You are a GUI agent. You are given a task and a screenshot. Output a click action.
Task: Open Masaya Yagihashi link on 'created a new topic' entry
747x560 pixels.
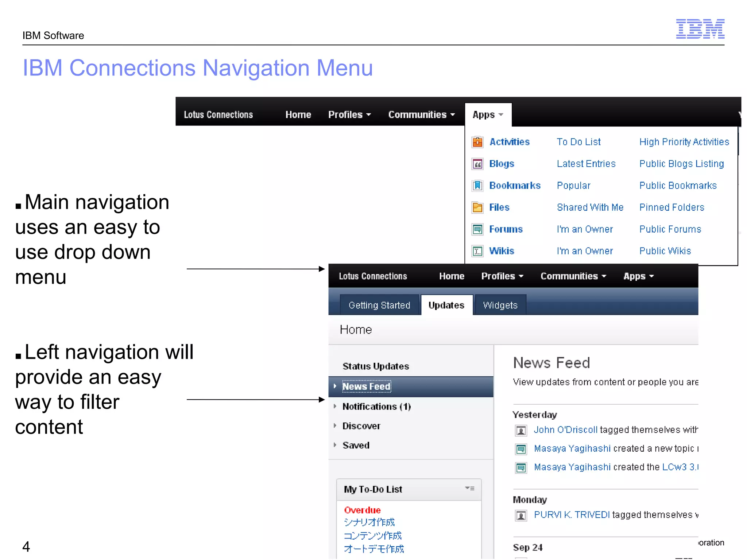572,448
